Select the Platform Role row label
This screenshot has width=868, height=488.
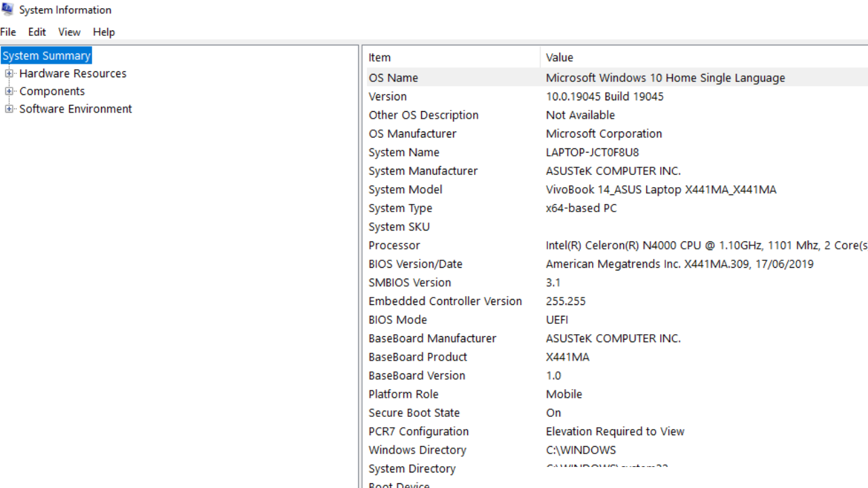[403, 394]
